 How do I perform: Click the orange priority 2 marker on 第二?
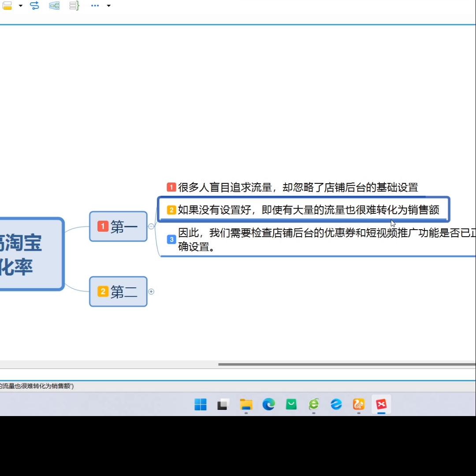click(x=103, y=291)
